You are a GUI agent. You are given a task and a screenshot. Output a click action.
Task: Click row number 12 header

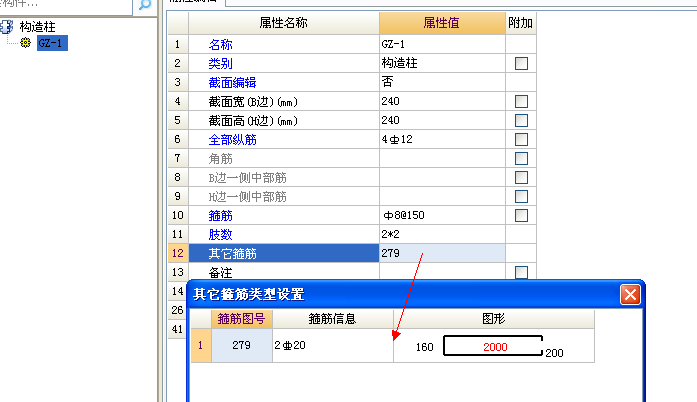[x=178, y=253]
